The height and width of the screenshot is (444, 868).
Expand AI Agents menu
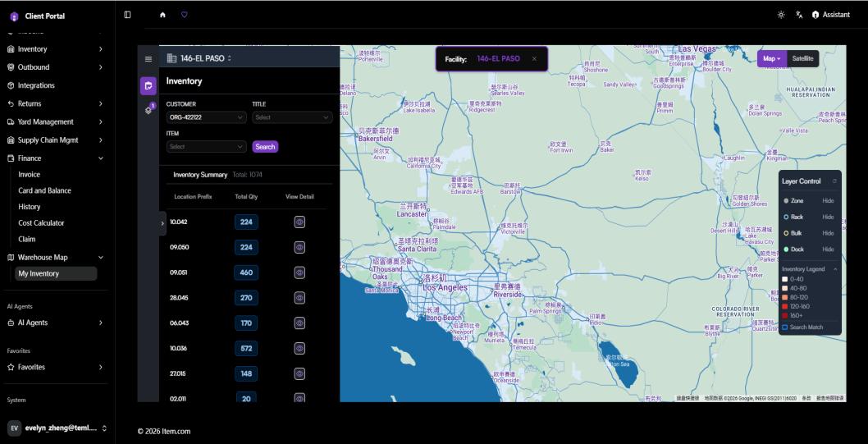(x=55, y=323)
